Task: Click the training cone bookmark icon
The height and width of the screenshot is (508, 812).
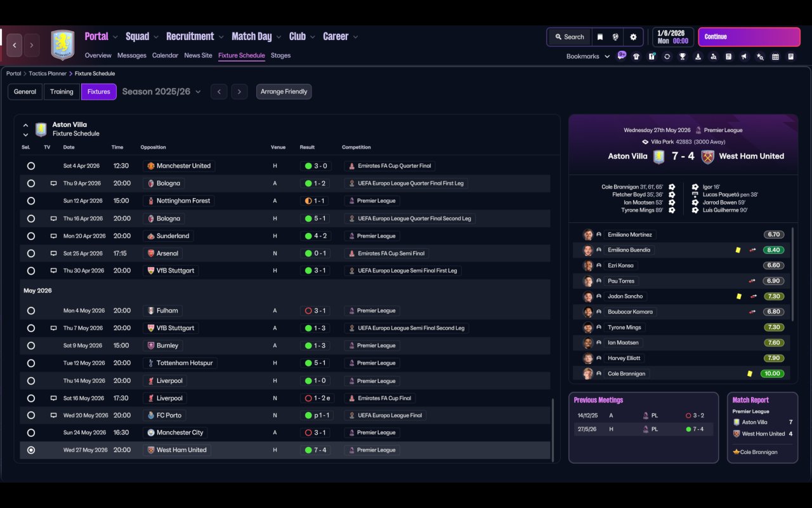Action: 698,57
